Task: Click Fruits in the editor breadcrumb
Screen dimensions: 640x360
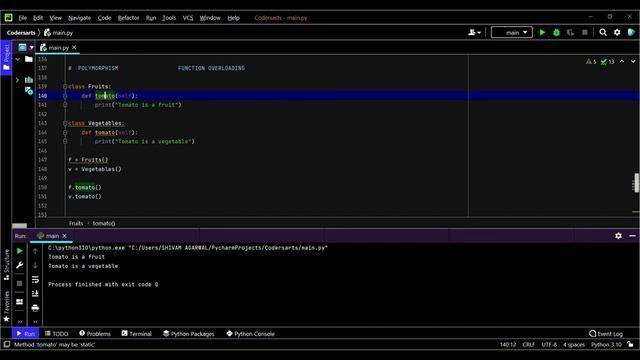Action: coord(76,223)
